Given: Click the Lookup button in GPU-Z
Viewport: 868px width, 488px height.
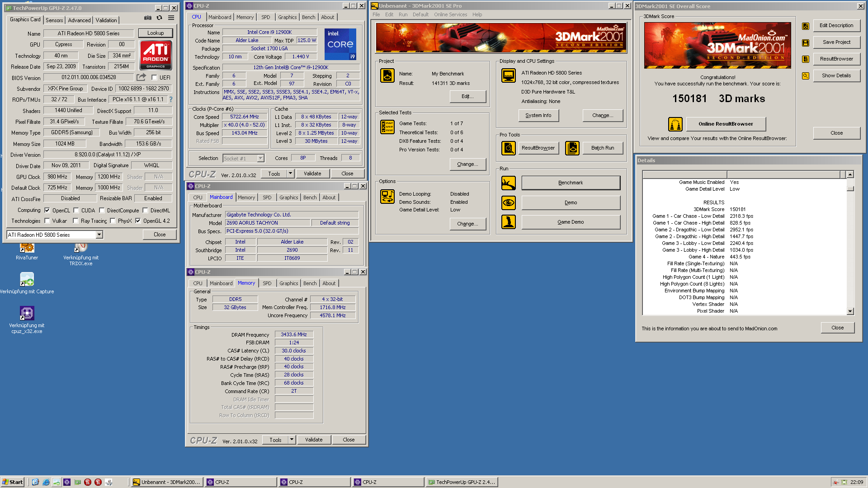Looking at the screenshot, I should click(x=155, y=33).
